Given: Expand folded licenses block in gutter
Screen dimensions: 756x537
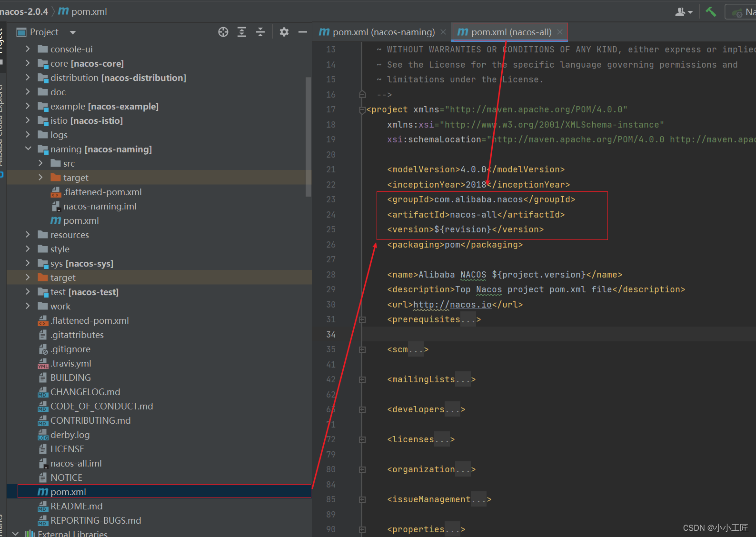Looking at the screenshot, I should [x=362, y=439].
